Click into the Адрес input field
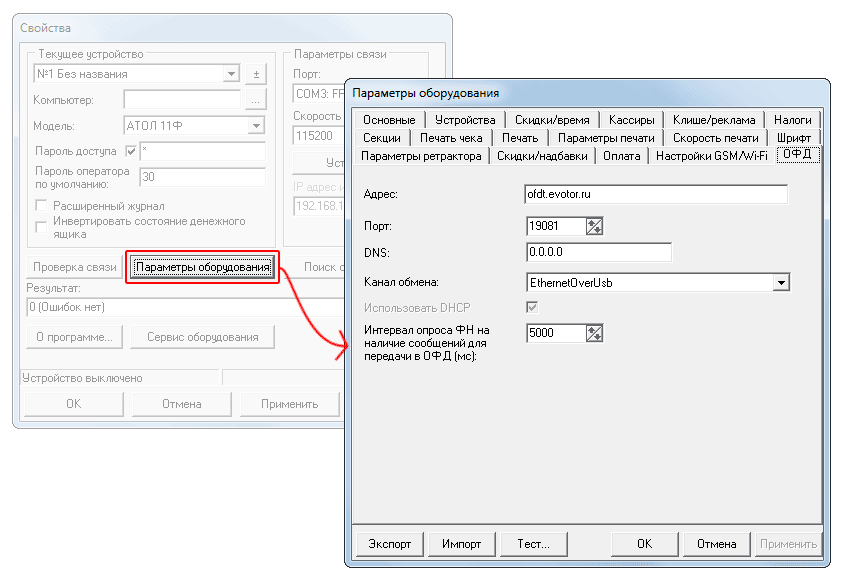845x580 pixels. point(656,193)
